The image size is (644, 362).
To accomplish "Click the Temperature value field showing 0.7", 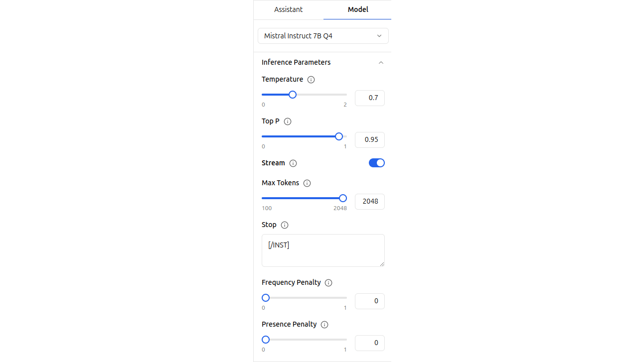I will [370, 98].
